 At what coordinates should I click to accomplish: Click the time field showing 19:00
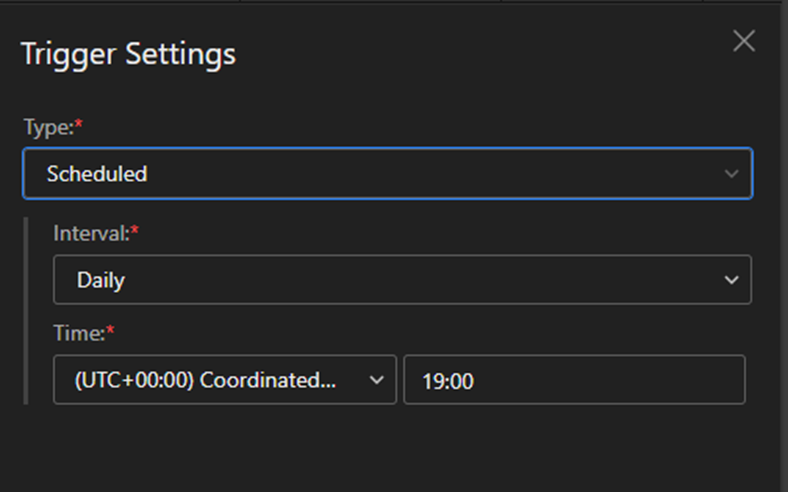tap(574, 380)
